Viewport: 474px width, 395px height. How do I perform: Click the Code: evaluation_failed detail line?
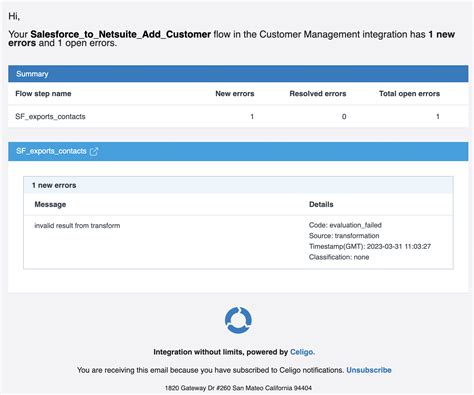(x=345, y=225)
